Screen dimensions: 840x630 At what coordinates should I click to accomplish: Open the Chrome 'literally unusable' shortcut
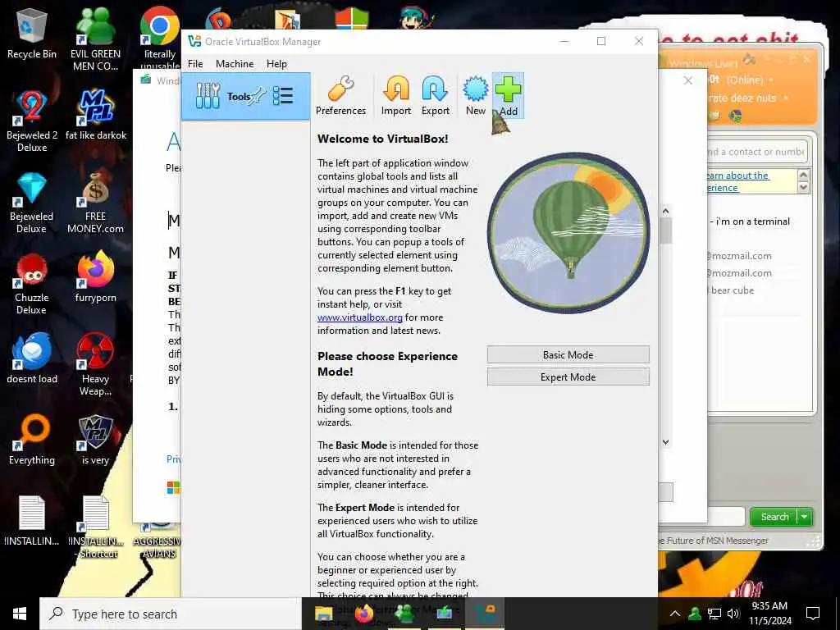160,39
